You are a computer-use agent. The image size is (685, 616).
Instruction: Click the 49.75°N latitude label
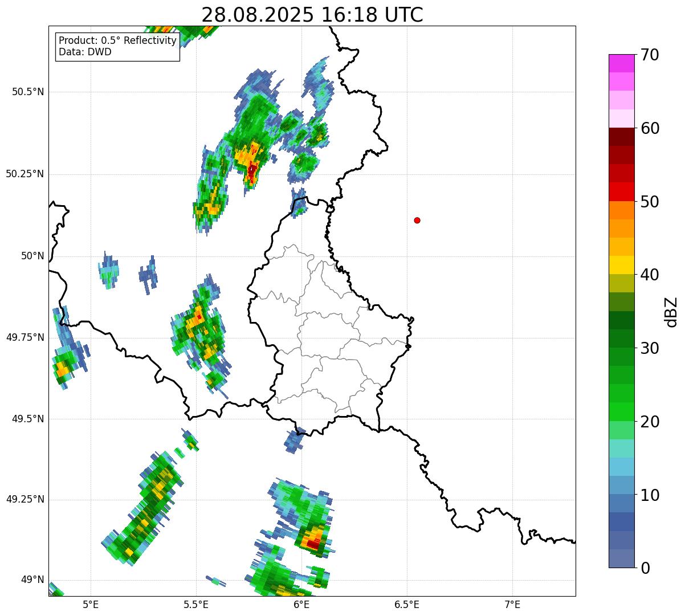[x=25, y=337]
